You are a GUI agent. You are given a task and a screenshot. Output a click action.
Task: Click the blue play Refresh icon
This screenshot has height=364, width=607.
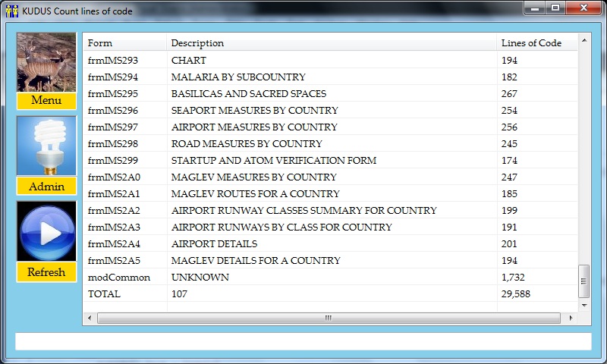tap(46, 232)
